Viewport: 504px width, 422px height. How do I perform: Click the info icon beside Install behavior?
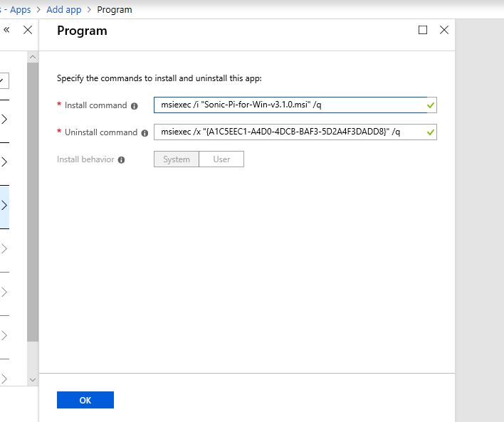coord(121,159)
